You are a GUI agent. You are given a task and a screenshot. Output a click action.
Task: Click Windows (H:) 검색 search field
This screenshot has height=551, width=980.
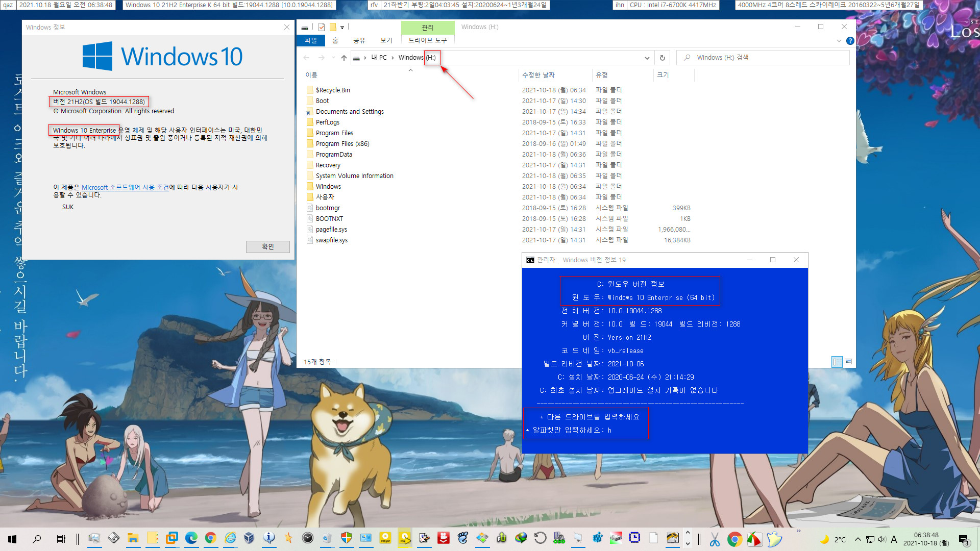(763, 58)
